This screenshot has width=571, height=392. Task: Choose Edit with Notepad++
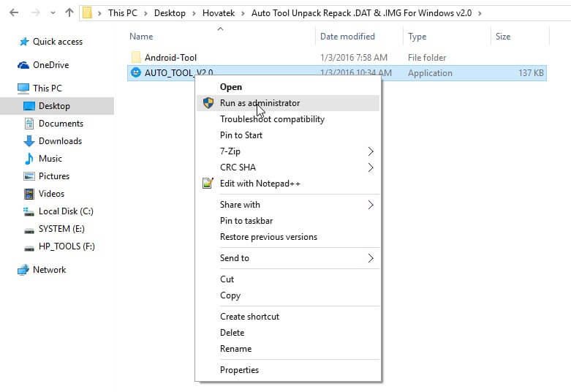tap(288, 184)
